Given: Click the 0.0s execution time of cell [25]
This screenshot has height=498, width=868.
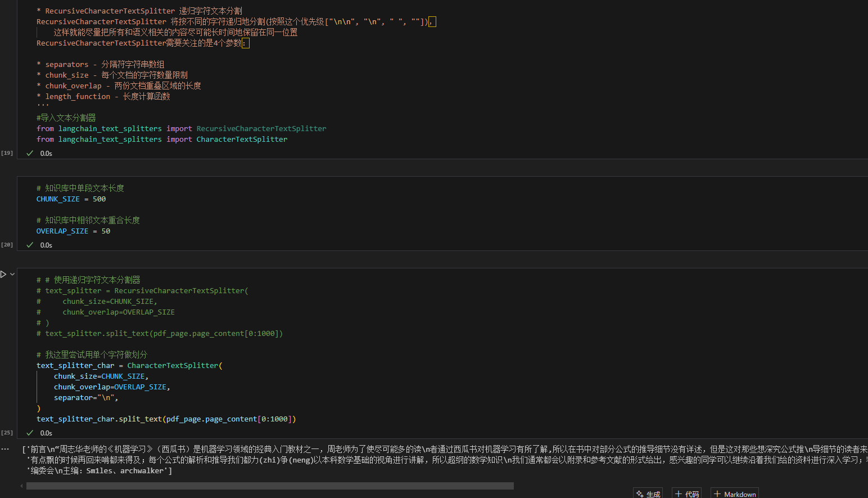Looking at the screenshot, I should pyautogui.click(x=46, y=433).
